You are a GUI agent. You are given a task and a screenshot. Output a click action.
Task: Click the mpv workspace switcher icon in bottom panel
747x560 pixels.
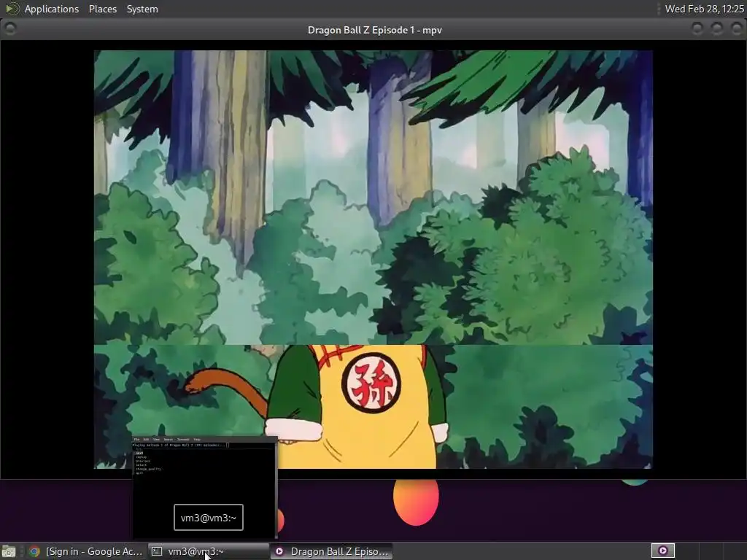[662, 551]
